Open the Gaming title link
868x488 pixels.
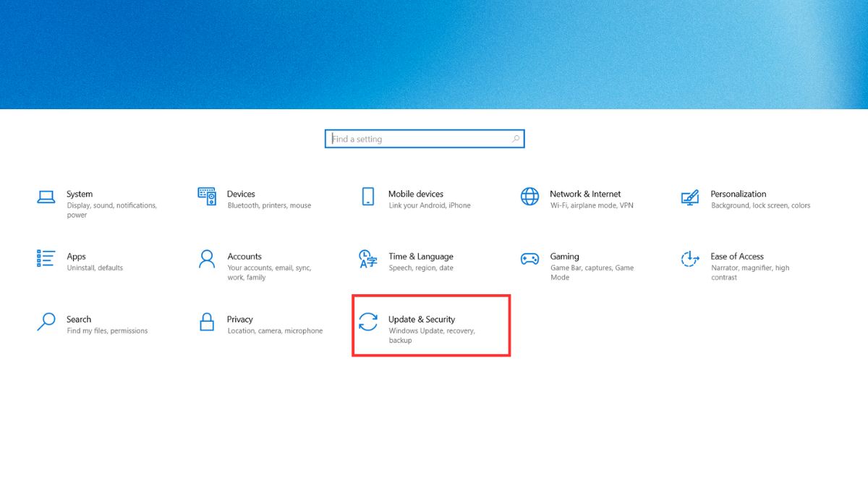tap(564, 257)
